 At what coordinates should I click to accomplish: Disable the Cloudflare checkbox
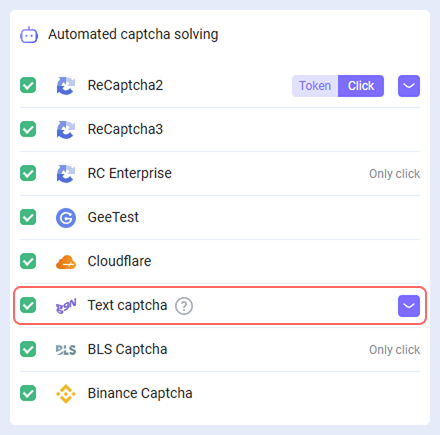(x=28, y=261)
